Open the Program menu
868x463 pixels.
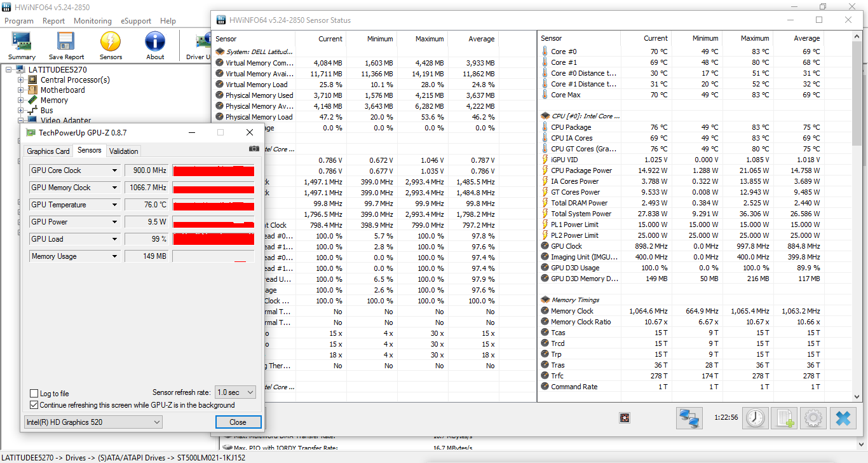(x=19, y=21)
